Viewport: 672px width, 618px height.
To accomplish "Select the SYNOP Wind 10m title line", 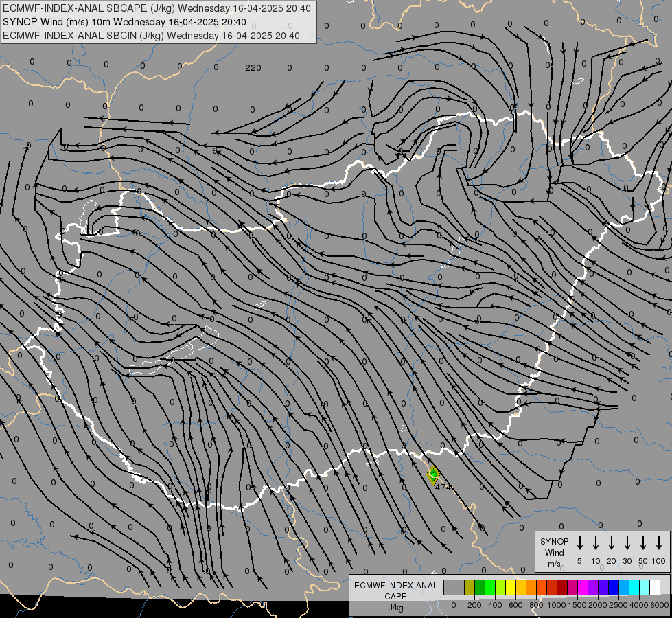I will point(124,22).
